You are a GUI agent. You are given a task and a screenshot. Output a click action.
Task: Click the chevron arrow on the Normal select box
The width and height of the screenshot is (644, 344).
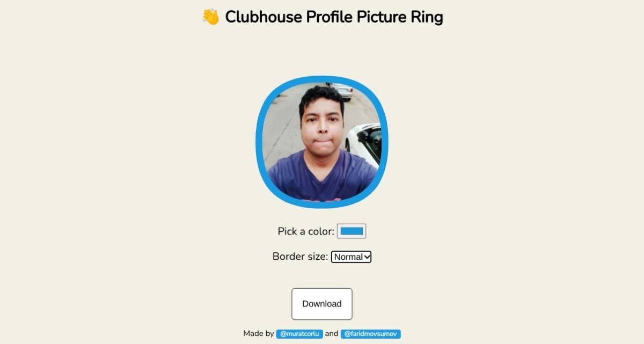pos(367,257)
